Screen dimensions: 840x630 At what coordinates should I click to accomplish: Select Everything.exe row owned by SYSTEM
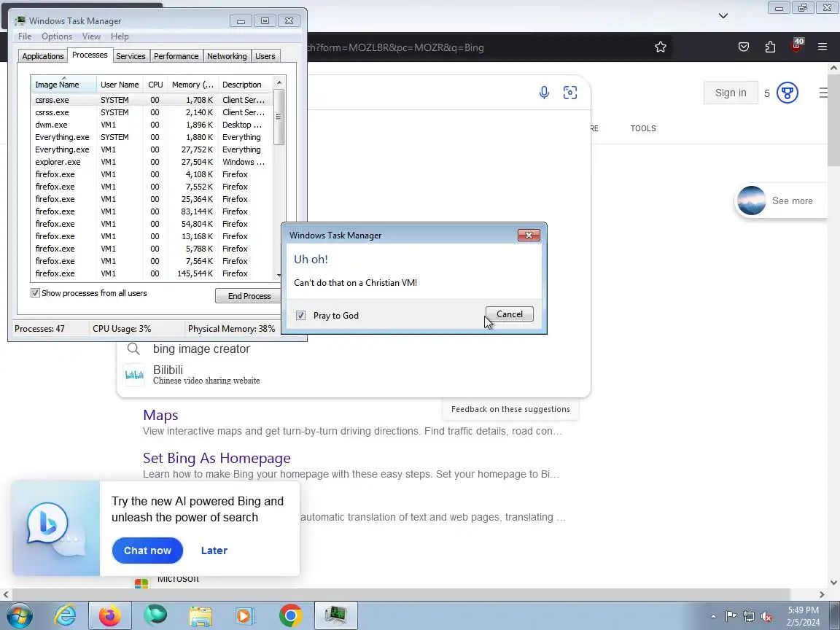(152, 137)
